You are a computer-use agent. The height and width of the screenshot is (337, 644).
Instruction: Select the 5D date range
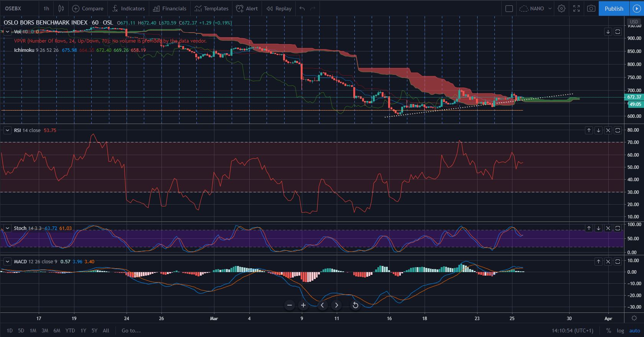coord(21,330)
